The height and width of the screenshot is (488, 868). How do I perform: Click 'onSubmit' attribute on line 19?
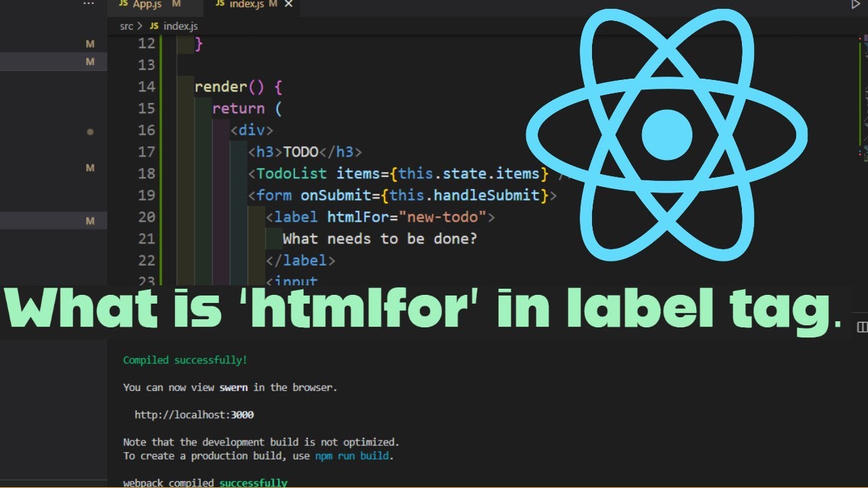point(336,195)
